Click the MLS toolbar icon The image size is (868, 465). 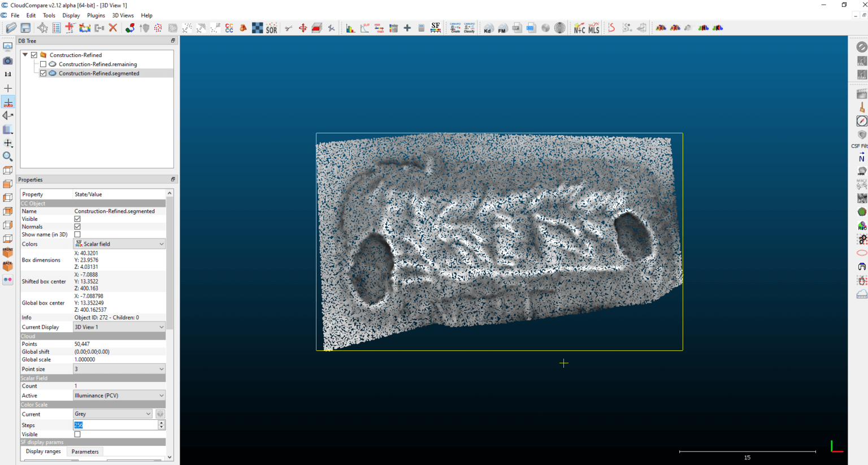[x=593, y=28]
